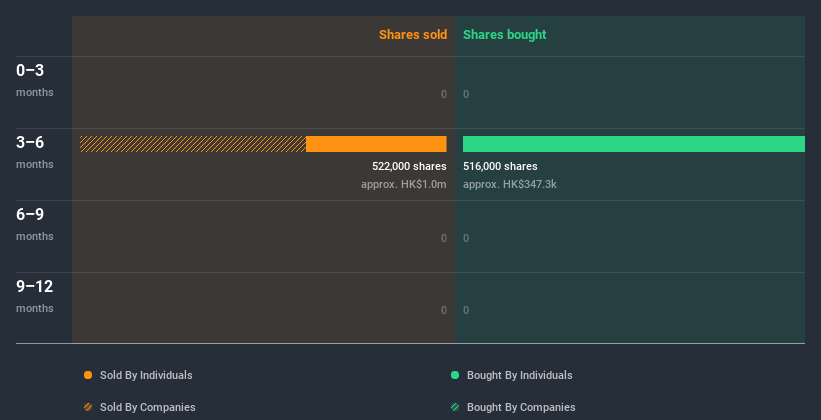Click the 9–12 months row label
Image resolution: width=821 pixels, height=420 pixels.
tap(35, 296)
